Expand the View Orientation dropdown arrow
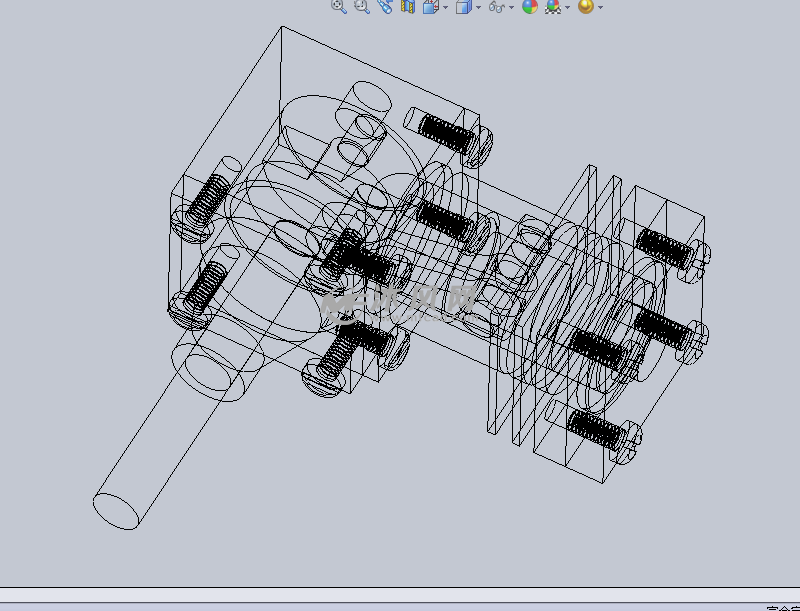The image size is (800, 611). click(444, 8)
